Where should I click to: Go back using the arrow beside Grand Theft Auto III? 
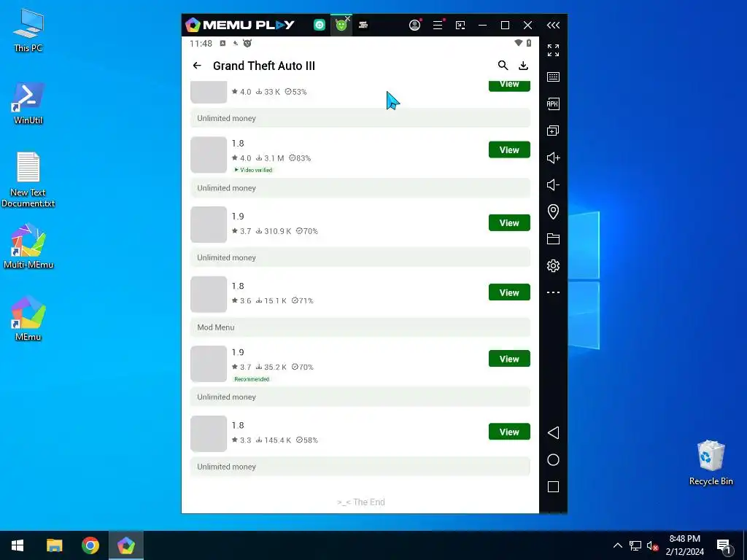click(x=197, y=66)
